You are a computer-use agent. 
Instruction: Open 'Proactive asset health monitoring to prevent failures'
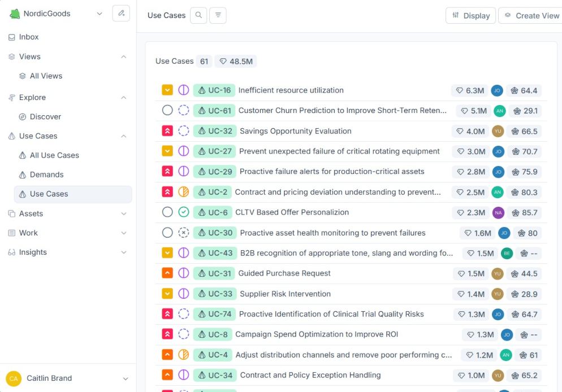point(332,233)
